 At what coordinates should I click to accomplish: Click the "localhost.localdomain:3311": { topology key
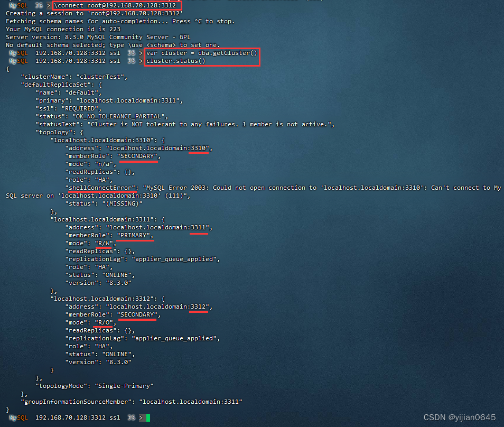click(x=107, y=220)
